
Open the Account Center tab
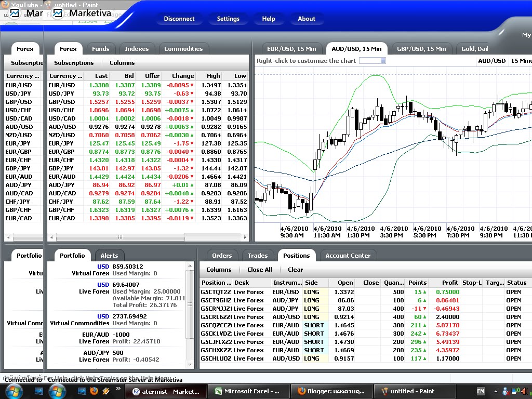[348, 256]
